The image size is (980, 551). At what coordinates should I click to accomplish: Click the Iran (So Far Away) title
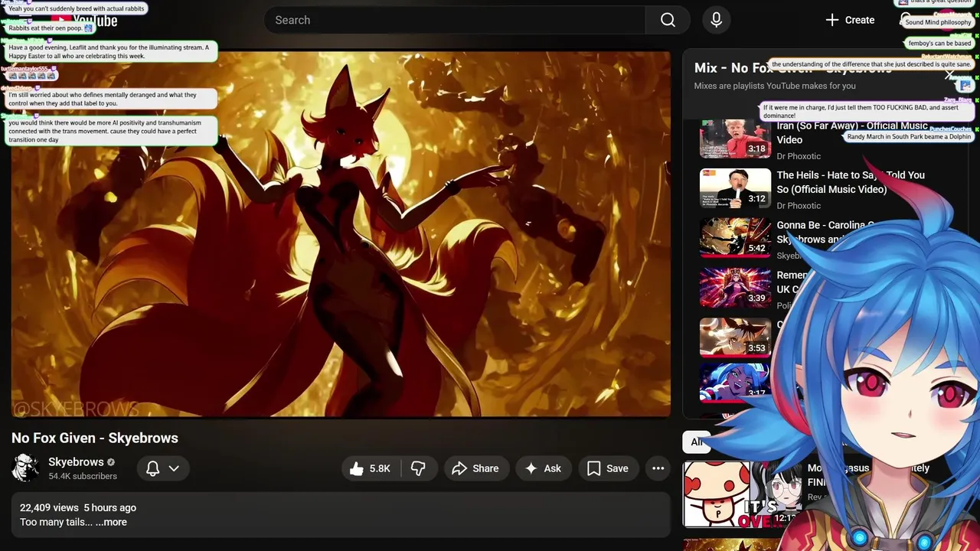(x=852, y=132)
